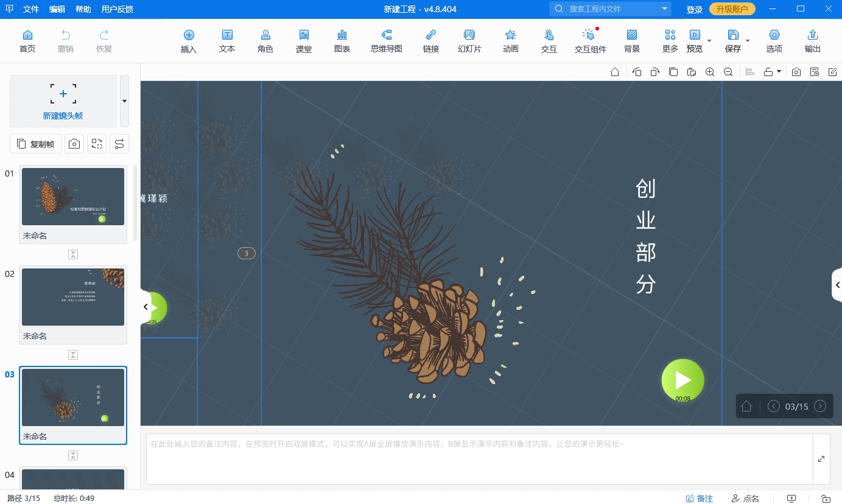This screenshot has width=842, height=504.
Task: Open the 帮助 (Help) menu
Action: (83, 9)
